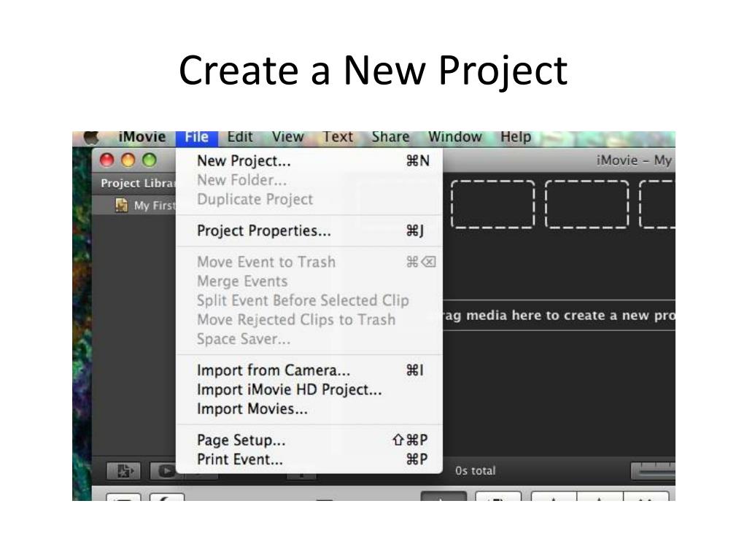Choose Import from Camera… entry

pyautogui.click(x=309, y=370)
